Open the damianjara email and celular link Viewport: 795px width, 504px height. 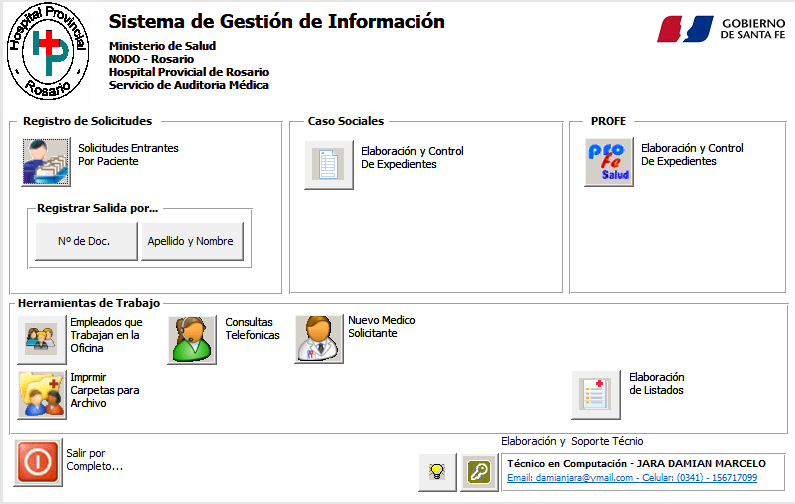632,478
